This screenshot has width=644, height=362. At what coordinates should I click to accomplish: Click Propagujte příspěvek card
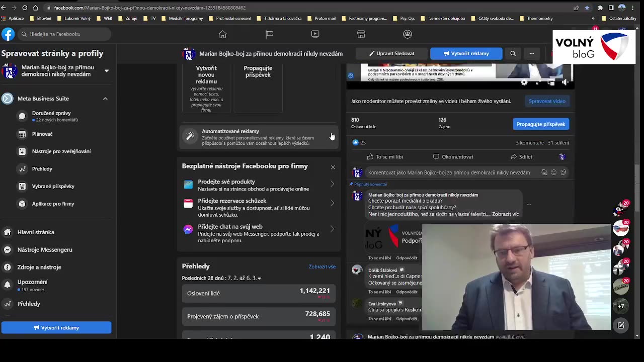(x=258, y=88)
